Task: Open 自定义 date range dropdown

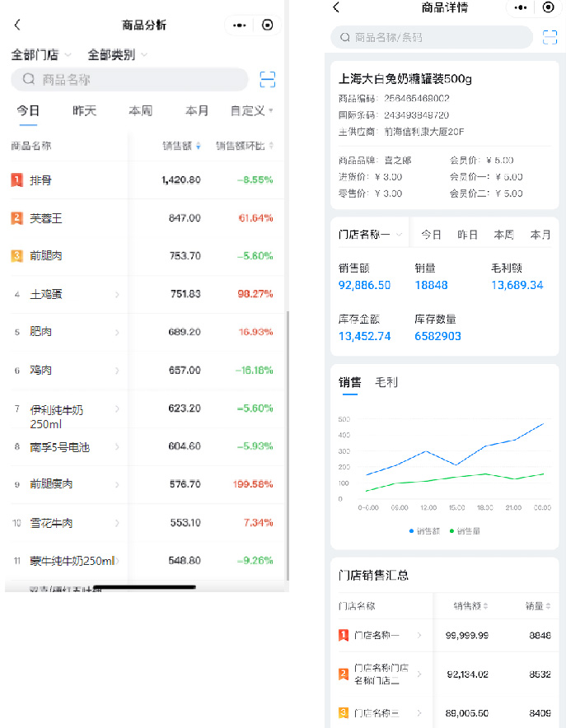Action: point(251,111)
